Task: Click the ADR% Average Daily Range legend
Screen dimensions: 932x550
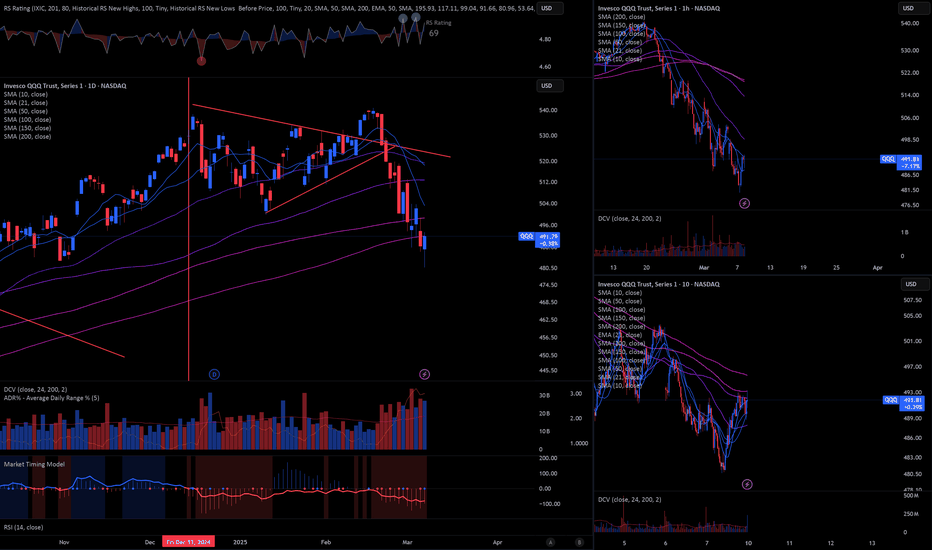Action: 51,398
